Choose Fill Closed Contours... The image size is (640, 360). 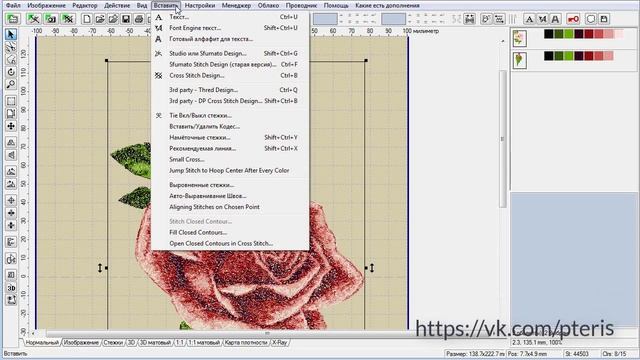pos(230,232)
